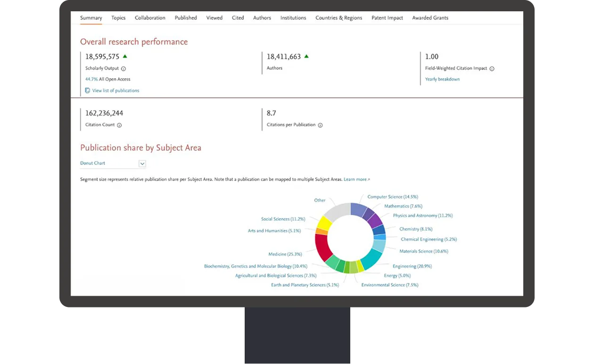Screen dimensions: 594x364
Task: Click the Mathematics (7.6%) label
Action: point(403,206)
